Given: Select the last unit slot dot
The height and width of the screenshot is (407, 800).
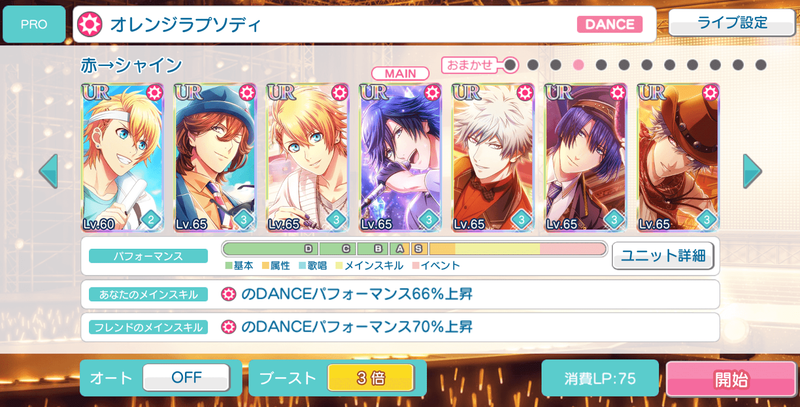Looking at the screenshot, I should pyautogui.click(x=761, y=65).
